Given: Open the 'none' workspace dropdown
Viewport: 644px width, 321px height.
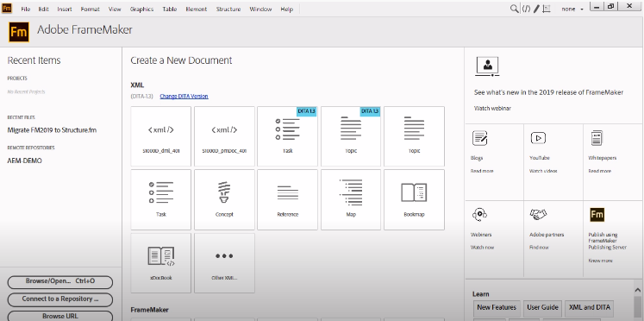Looking at the screenshot, I should (572, 9).
